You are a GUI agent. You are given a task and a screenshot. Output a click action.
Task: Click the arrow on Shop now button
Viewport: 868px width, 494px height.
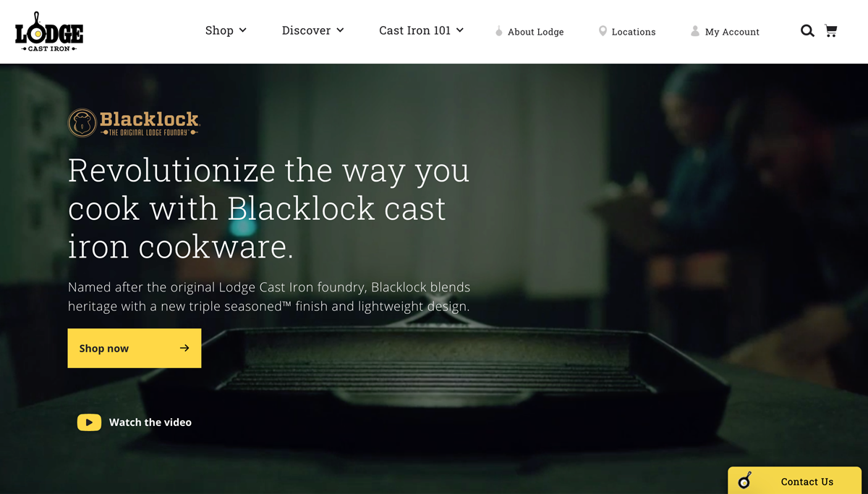click(x=184, y=348)
